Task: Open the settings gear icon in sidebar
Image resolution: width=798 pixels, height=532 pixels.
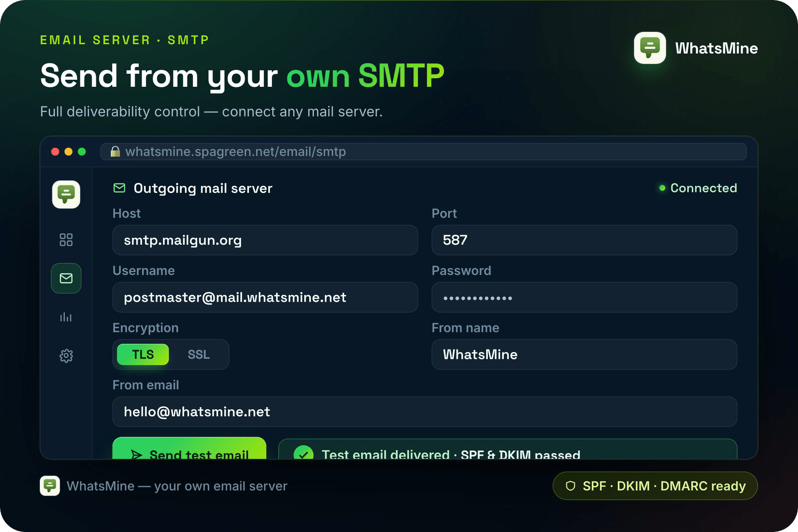Action: pos(66,355)
